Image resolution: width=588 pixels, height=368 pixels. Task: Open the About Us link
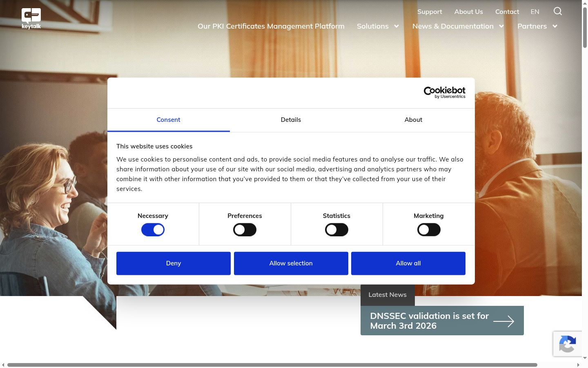(x=468, y=12)
